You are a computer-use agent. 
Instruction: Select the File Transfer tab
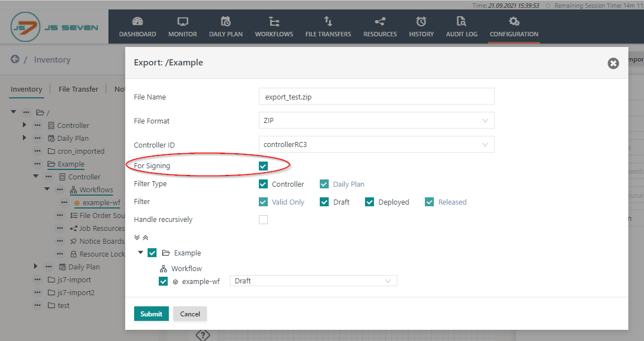(x=78, y=89)
